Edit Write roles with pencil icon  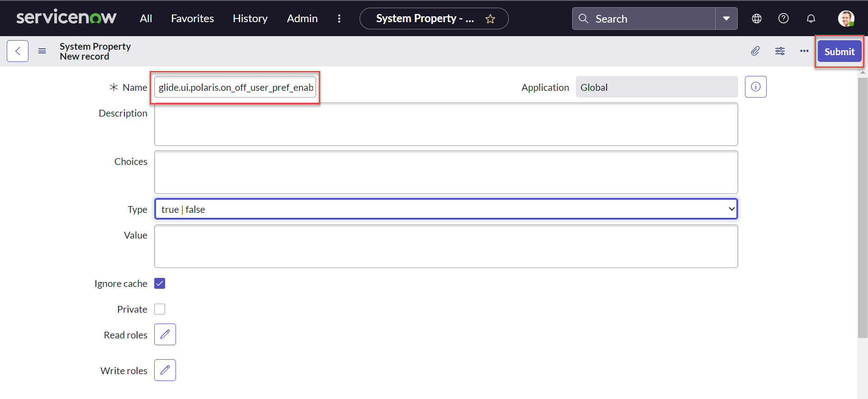(x=165, y=370)
